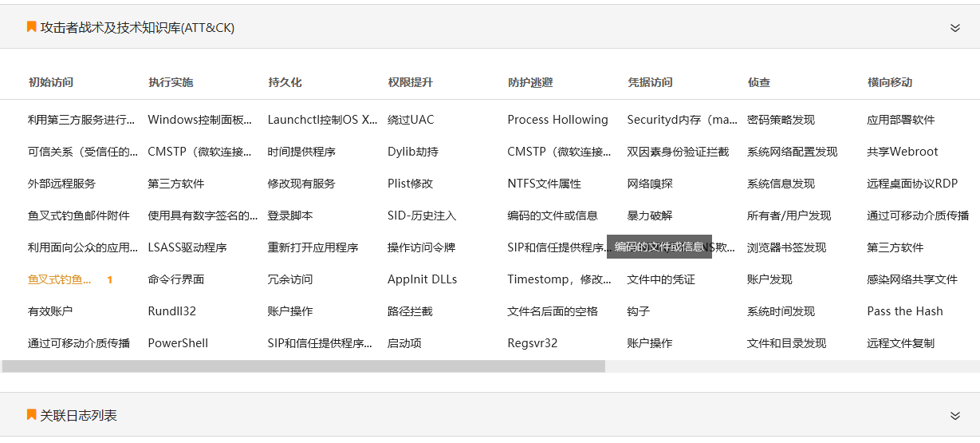Collapse the ATT&CK knowledge base panel
The width and height of the screenshot is (980, 443).
tap(954, 28)
